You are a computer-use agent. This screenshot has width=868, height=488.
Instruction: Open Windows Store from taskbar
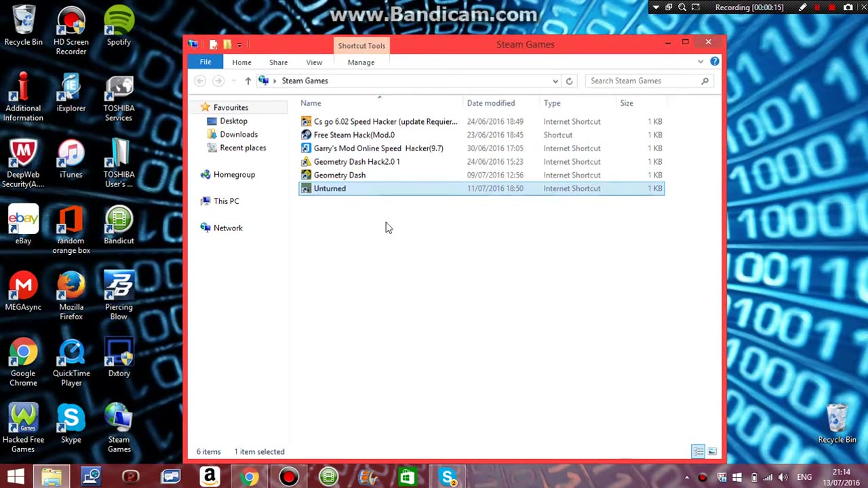(x=408, y=477)
